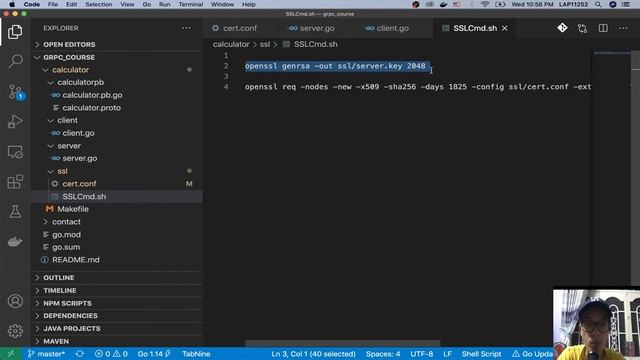Open the Remote Explorer view
This screenshot has width=640, height=360.
(x=15, y=152)
